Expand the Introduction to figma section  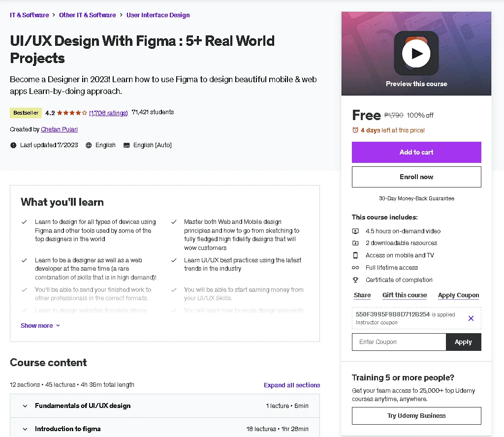[165, 429]
